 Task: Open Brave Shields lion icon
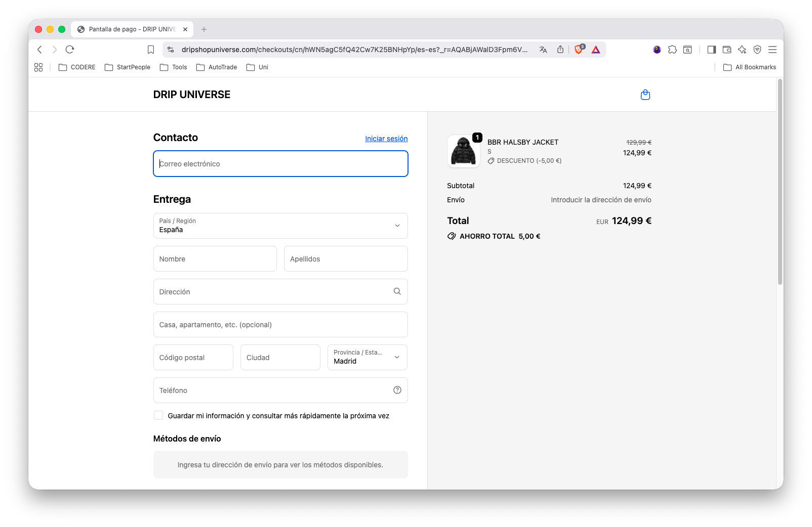tap(578, 50)
